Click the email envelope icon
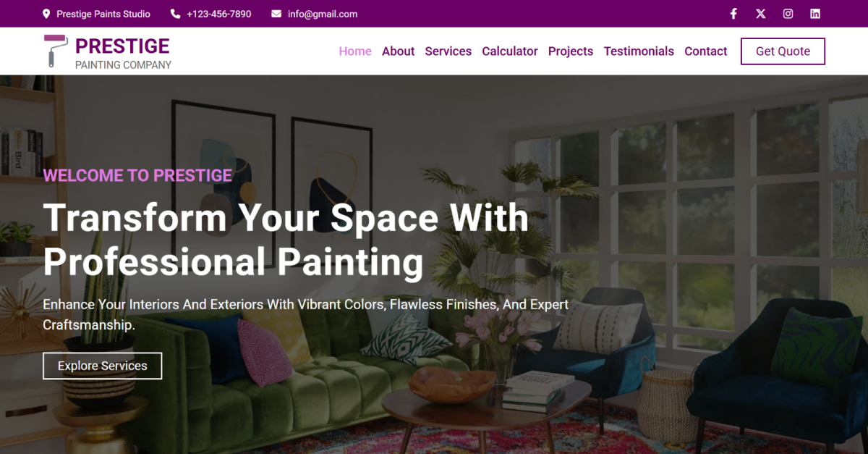The image size is (868, 454). click(276, 14)
